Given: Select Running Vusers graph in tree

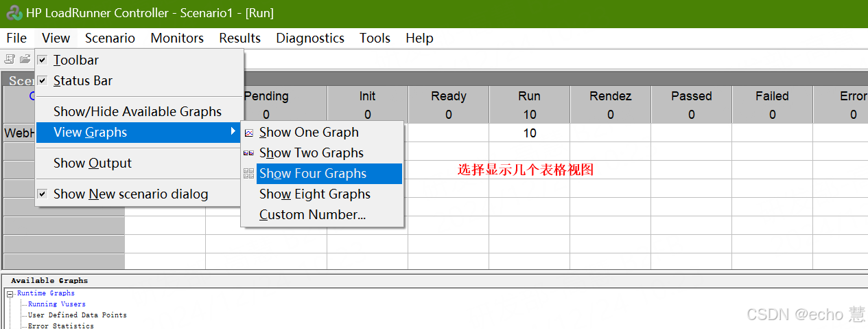Looking at the screenshot, I should pos(57,304).
